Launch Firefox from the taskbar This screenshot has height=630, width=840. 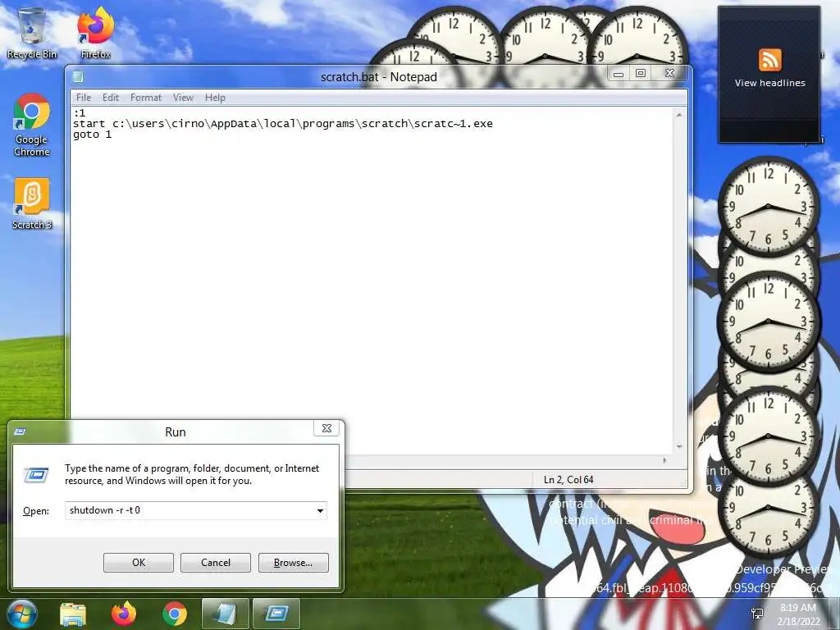pyautogui.click(x=124, y=614)
